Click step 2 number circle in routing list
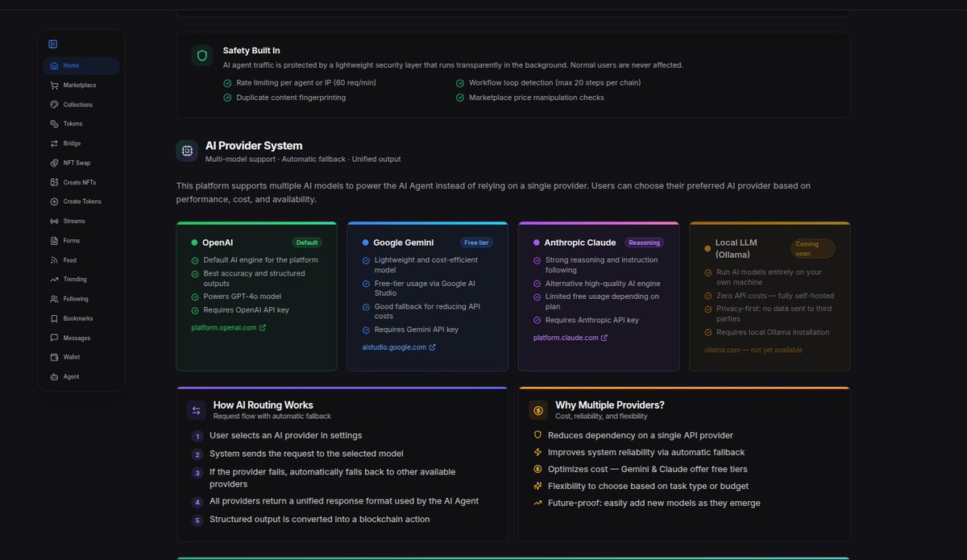 pos(197,454)
